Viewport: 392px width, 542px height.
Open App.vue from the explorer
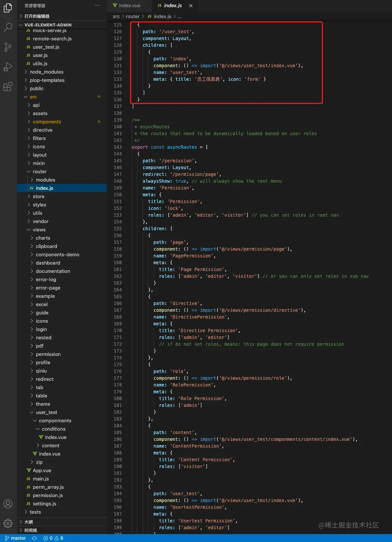pos(42,471)
